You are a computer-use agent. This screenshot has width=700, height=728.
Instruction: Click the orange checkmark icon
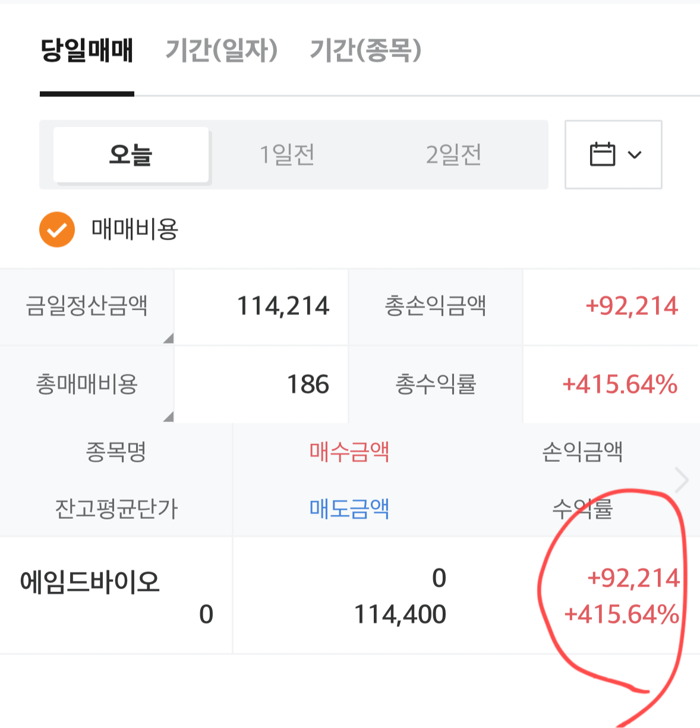[57, 229]
